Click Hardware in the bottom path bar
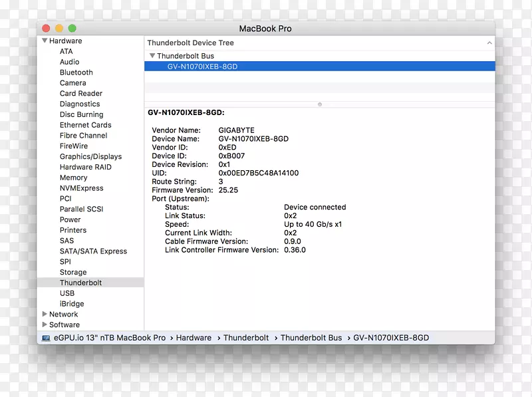 coord(194,338)
